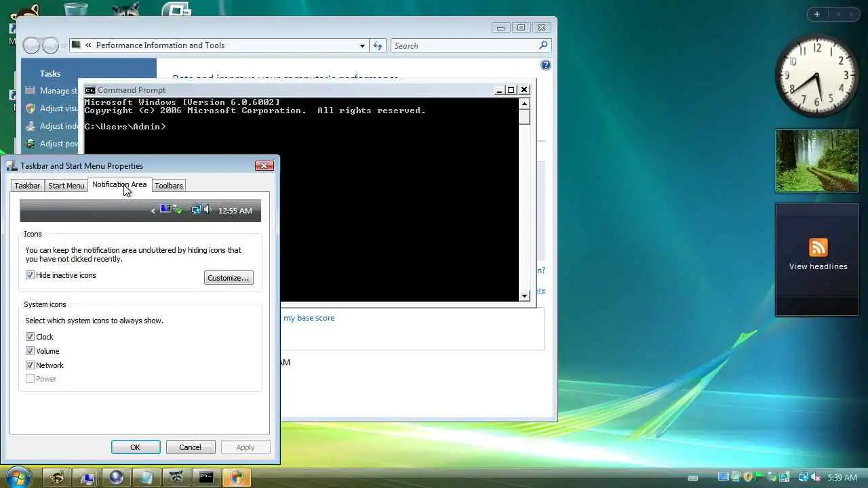Image resolution: width=868 pixels, height=488 pixels.
Task: Click the Command Prompt title bar icon
Action: (90, 89)
